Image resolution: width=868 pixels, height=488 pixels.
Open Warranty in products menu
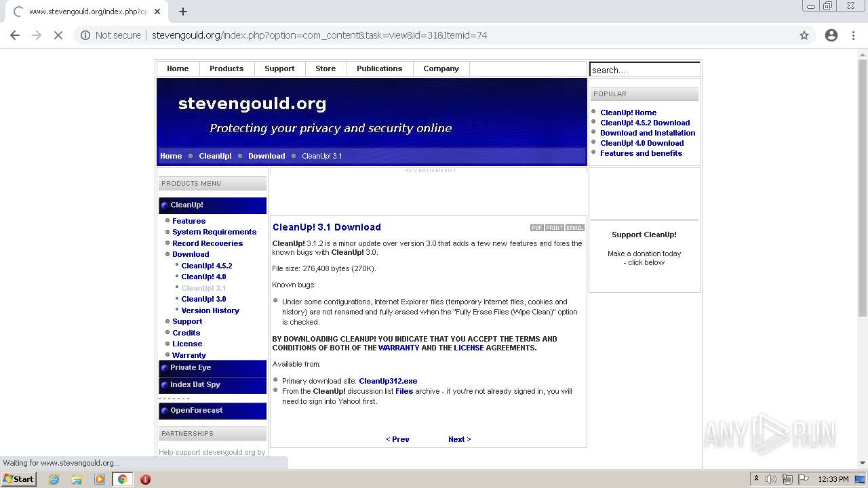click(189, 355)
